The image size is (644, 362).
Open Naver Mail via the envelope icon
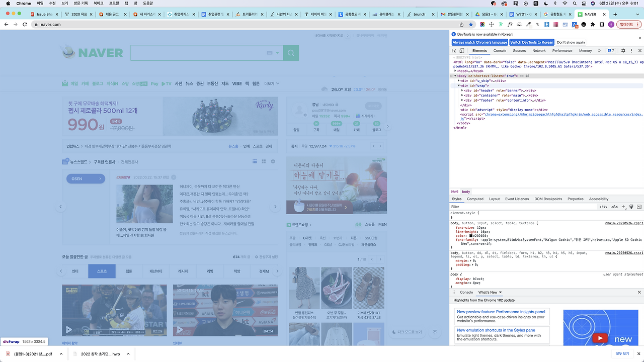click(x=66, y=83)
